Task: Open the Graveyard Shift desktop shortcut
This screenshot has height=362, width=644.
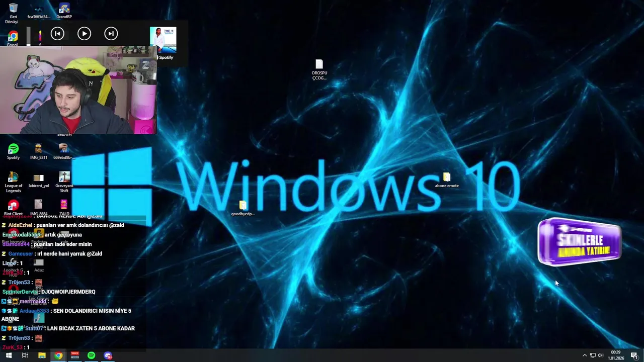Action: [x=64, y=182]
